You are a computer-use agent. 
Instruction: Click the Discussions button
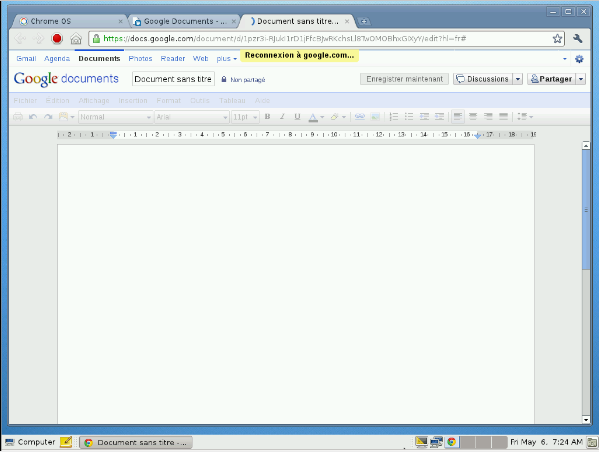click(x=483, y=79)
